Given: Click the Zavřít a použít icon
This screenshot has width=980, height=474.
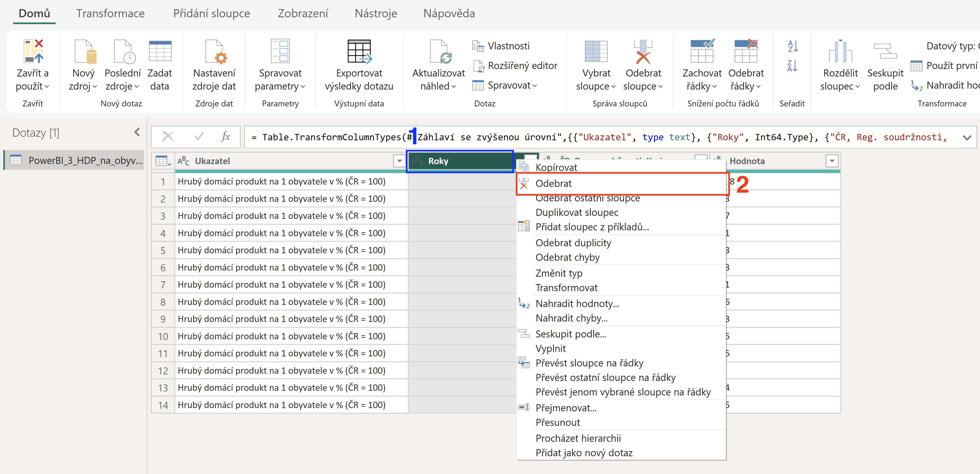Looking at the screenshot, I should (33, 51).
